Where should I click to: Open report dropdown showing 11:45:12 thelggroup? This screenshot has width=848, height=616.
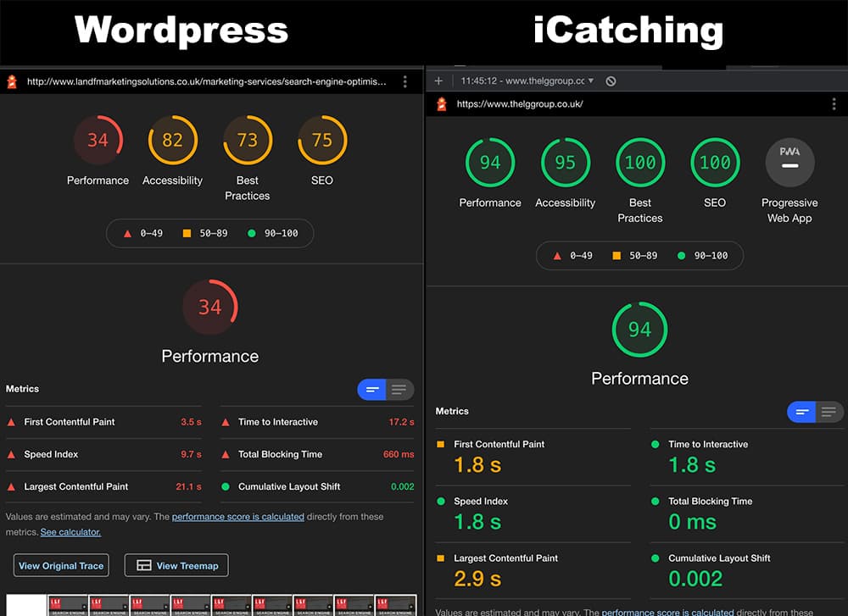click(x=527, y=81)
